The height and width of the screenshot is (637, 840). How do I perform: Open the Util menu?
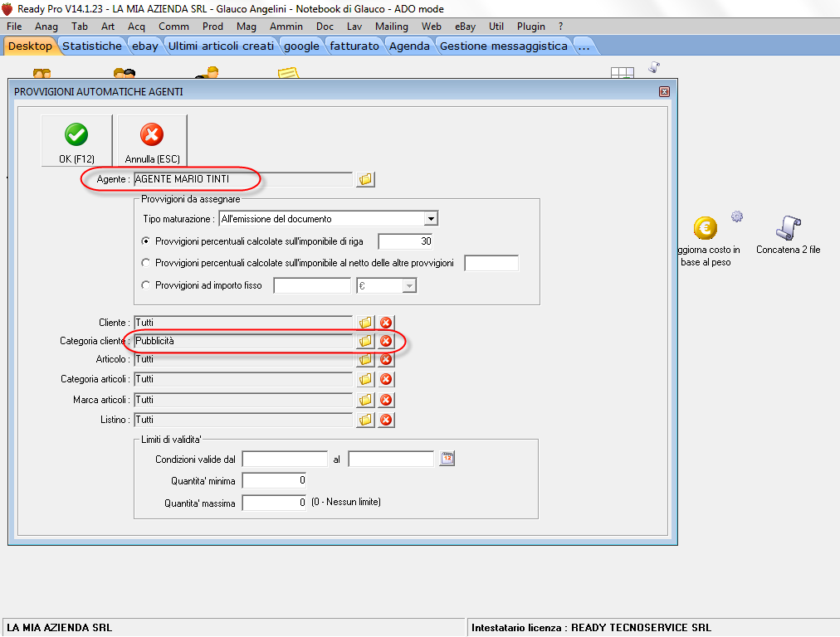[x=496, y=27]
